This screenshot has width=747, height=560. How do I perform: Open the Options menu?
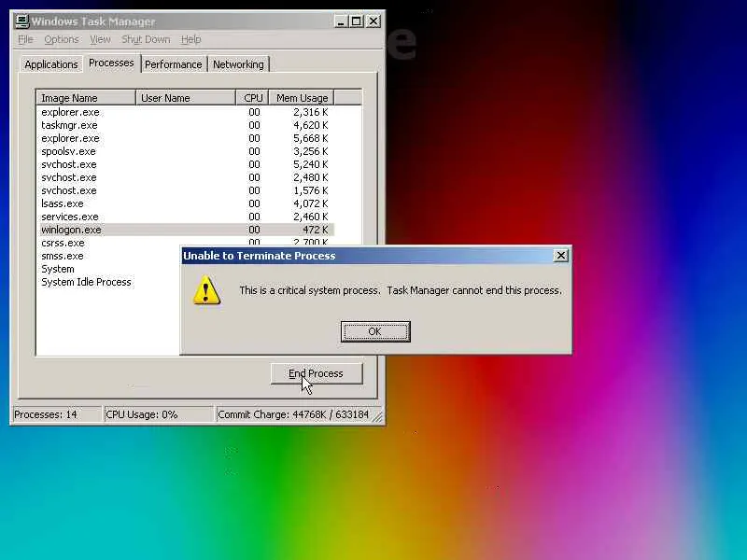62,39
